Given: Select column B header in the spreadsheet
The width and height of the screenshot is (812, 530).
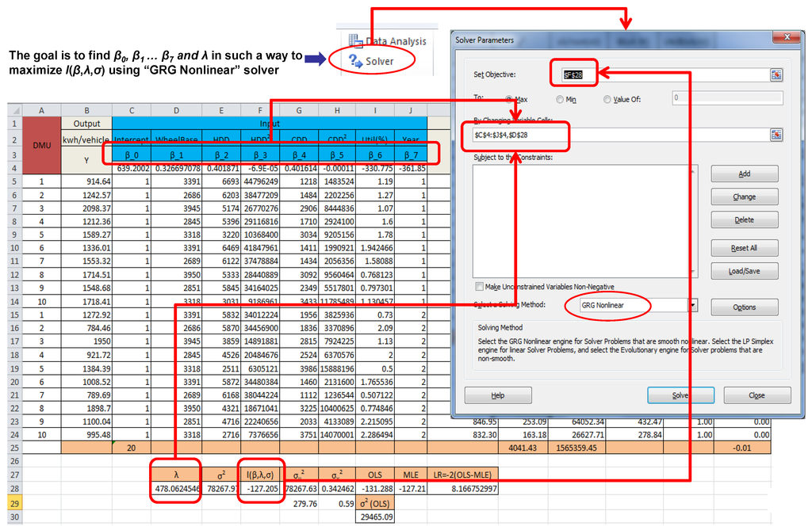Looking at the screenshot, I should tap(86, 110).
